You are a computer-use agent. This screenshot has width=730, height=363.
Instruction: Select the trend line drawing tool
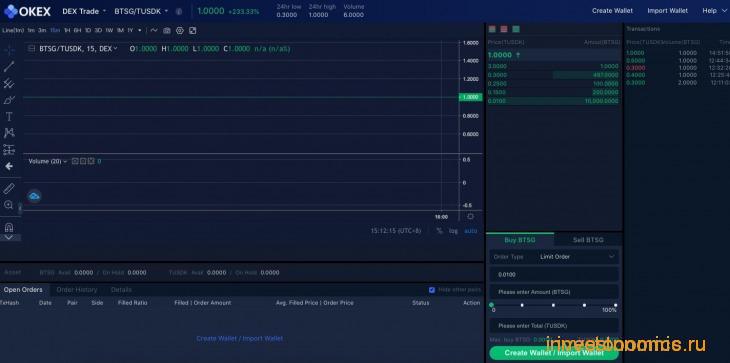pyautogui.click(x=9, y=67)
